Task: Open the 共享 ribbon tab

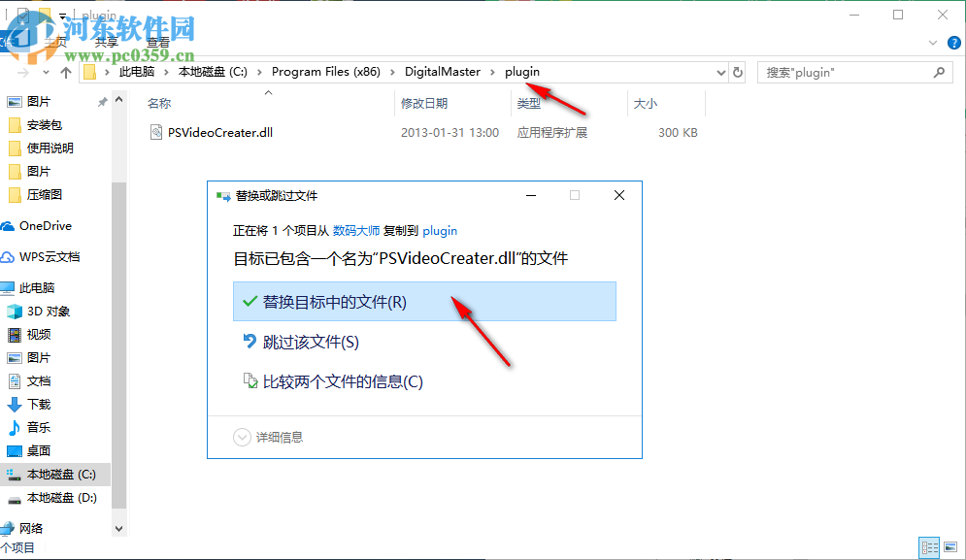Action: pos(106,43)
